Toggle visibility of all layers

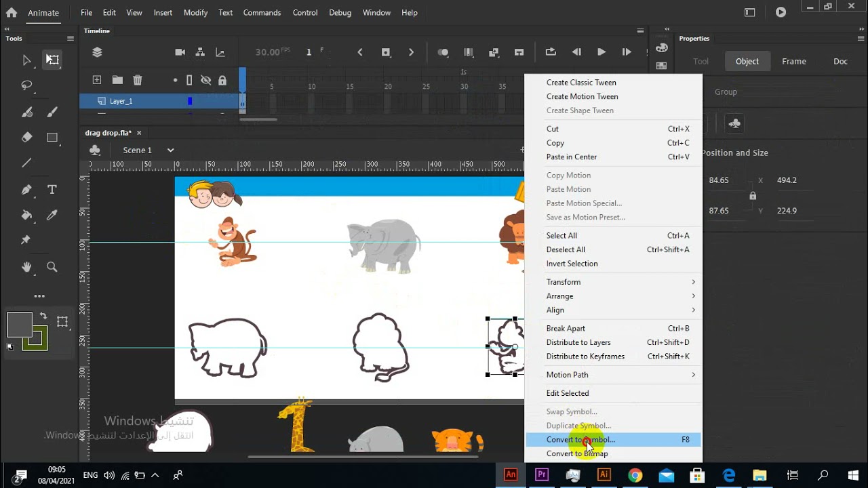205,80
